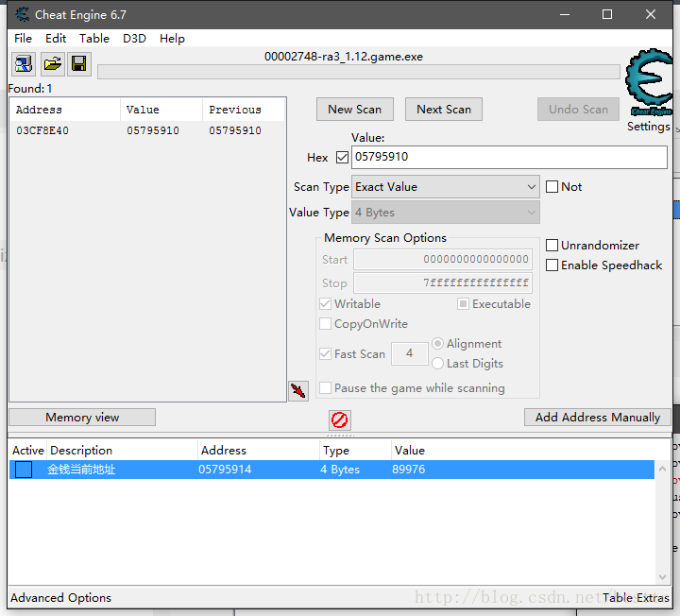Click the red clear list icon
This screenshot has height=616, width=680.
click(340, 419)
